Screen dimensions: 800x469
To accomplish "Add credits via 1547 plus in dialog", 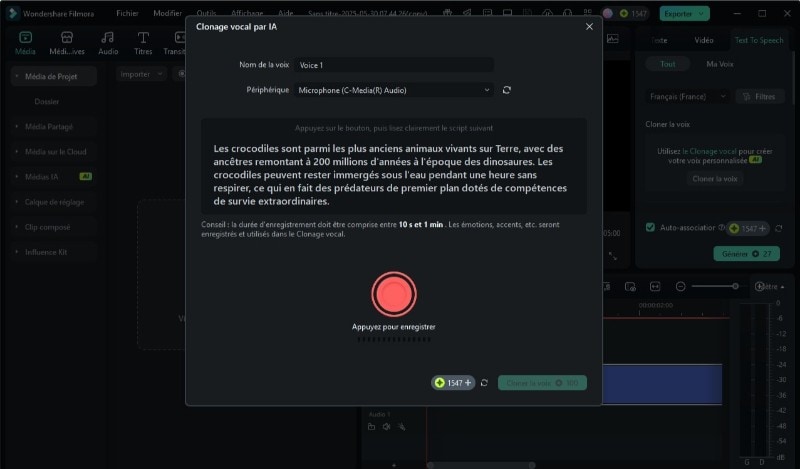I will 453,383.
